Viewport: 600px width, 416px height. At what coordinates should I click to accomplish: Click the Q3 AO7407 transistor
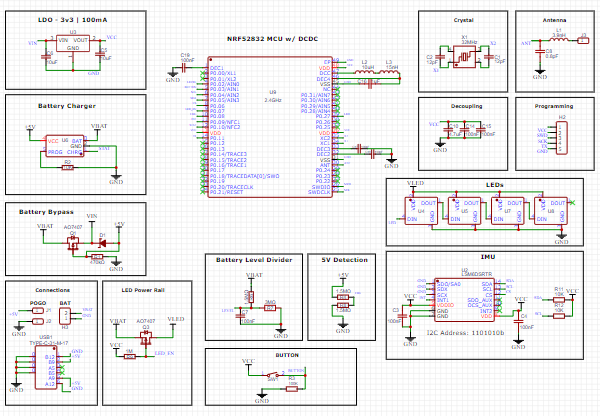point(145,338)
